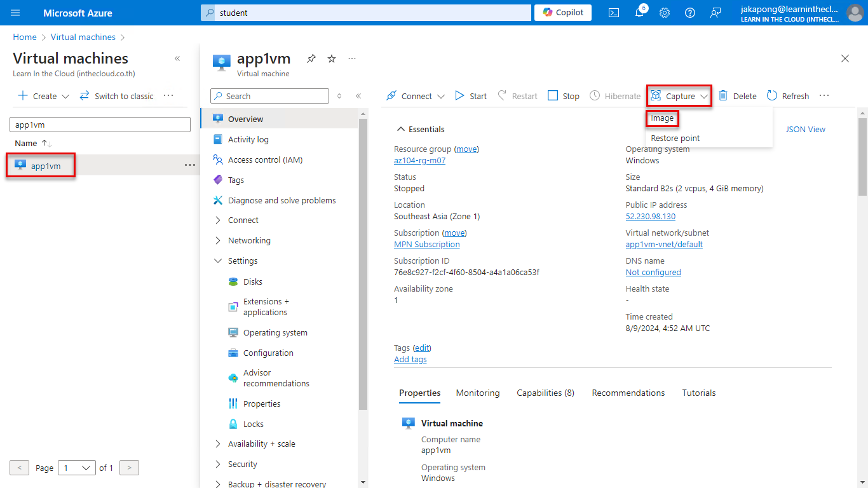This screenshot has height=488, width=868.
Task: Pin app1vm to dashboard
Action: pyautogui.click(x=311, y=58)
